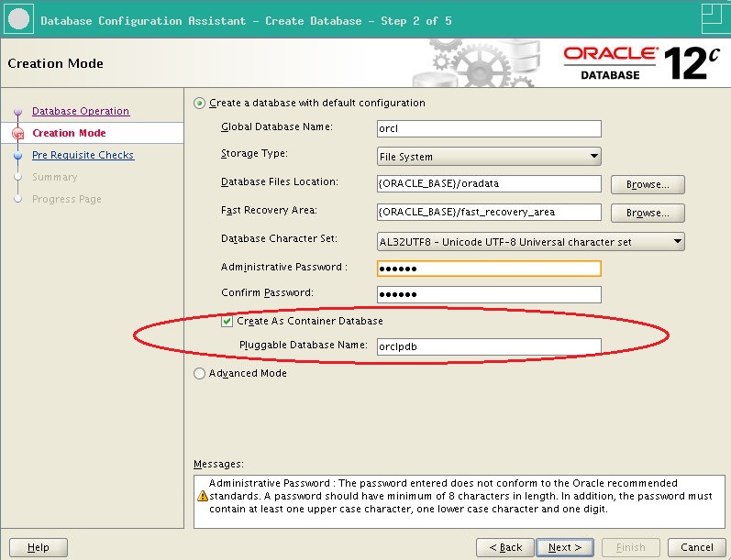Click the Database Operation step bullet
The height and width of the screenshot is (560, 731).
point(17,111)
